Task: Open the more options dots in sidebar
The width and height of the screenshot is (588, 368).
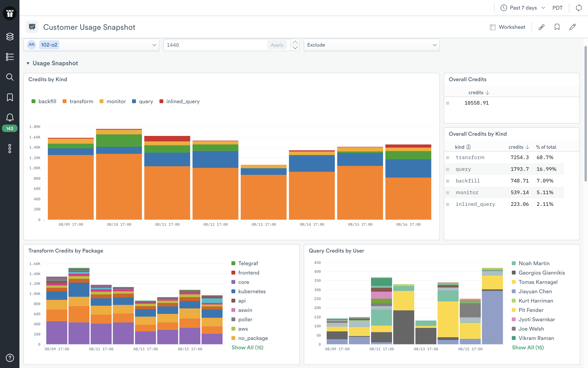Action: (10, 148)
